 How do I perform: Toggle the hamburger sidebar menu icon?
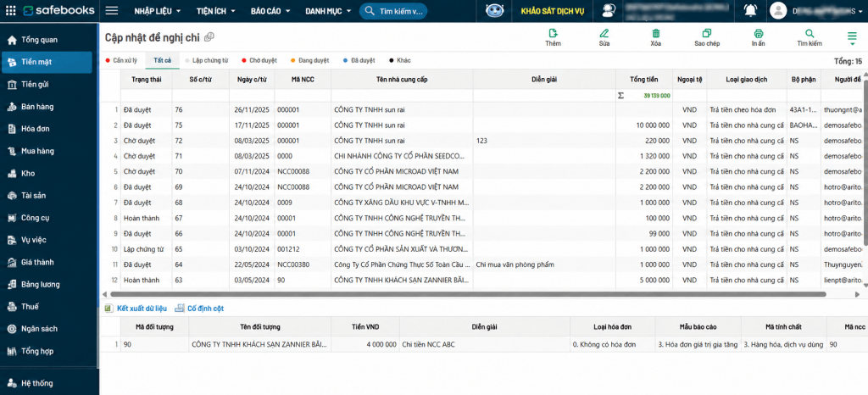tap(112, 10)
